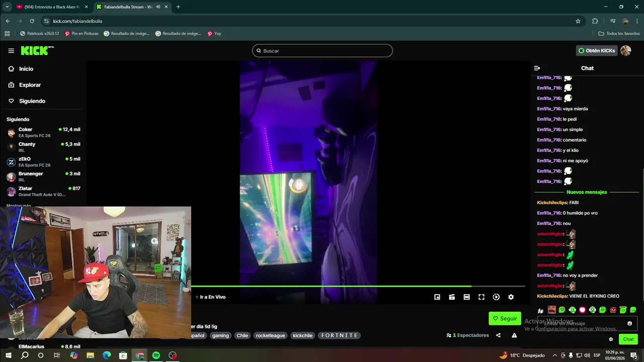The image size is (644, 362).
Task: Select the rocketleague tag
Action: pyautogui.click(x=270, y=335)
